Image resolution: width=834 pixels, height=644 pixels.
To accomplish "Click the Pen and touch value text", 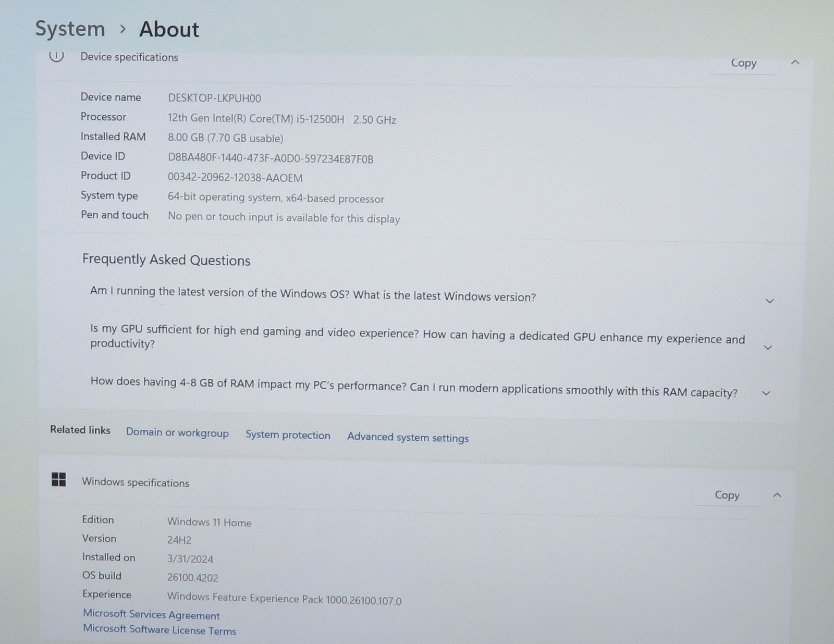I will 284,217.
